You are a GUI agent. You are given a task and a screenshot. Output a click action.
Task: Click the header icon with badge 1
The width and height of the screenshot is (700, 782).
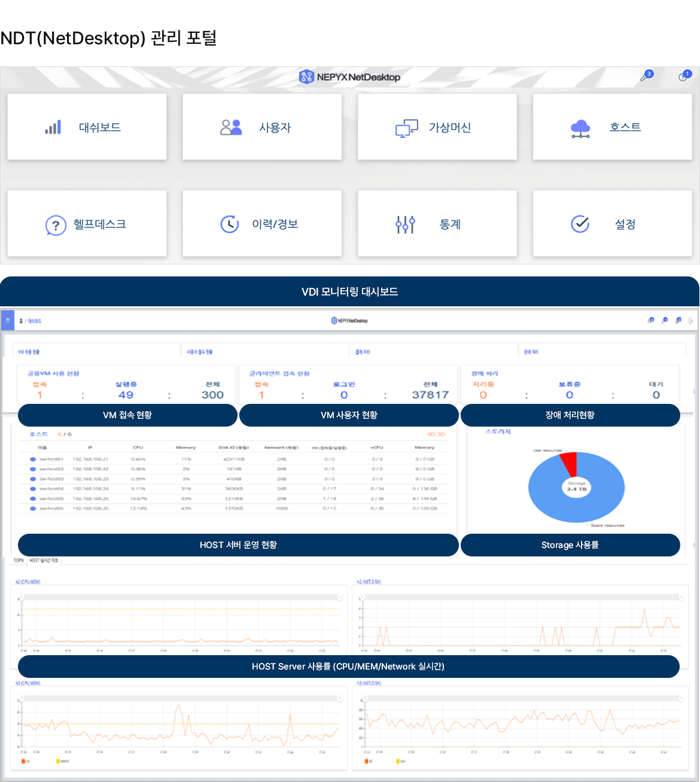(684, 76)
